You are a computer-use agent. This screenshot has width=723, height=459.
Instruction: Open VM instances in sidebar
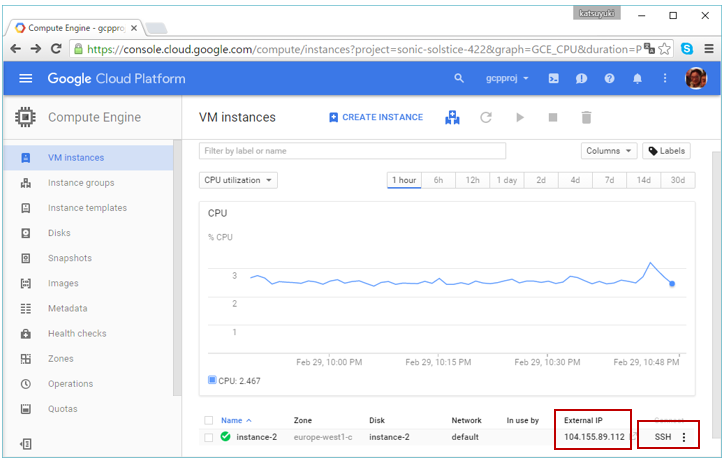tap(88, 158)
